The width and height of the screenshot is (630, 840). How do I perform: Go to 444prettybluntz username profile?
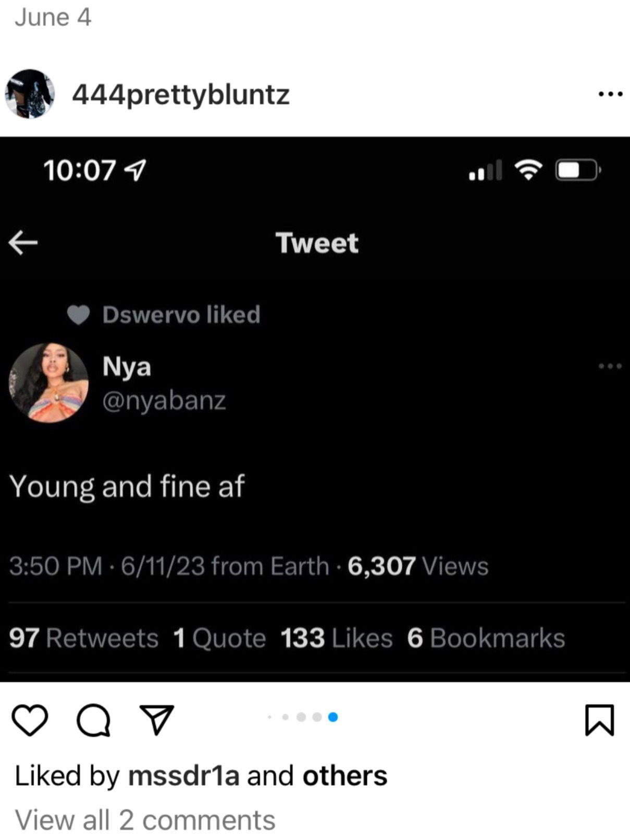coord(180,95)
